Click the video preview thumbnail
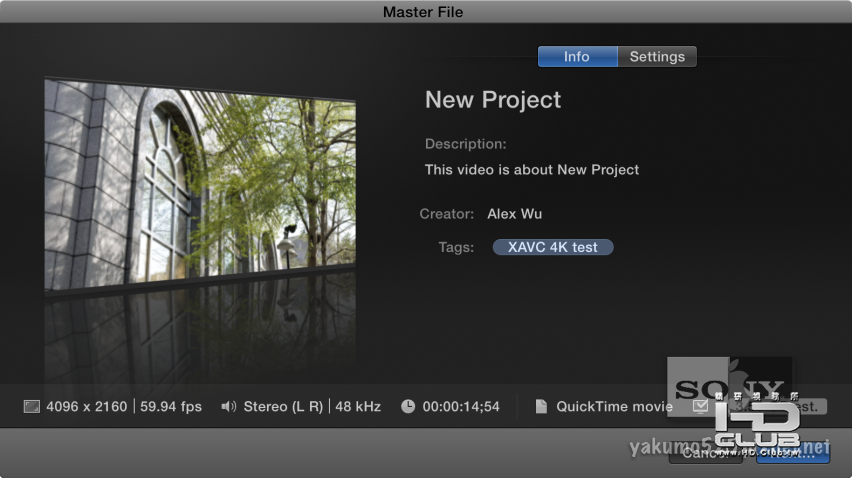Image resolution: width=852 pixels, height=478 pixels. point(200,186)
